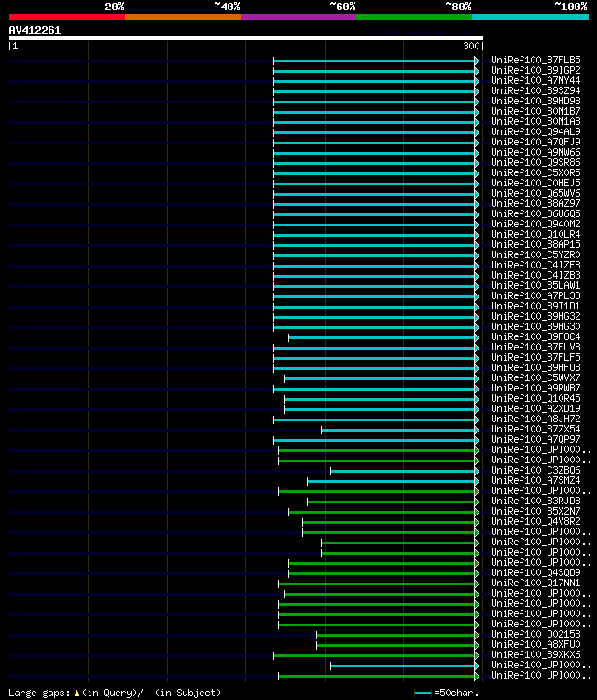Select the UniRef100_B5LAW1 label
This screenshot has height=700, width=597.
535,286
